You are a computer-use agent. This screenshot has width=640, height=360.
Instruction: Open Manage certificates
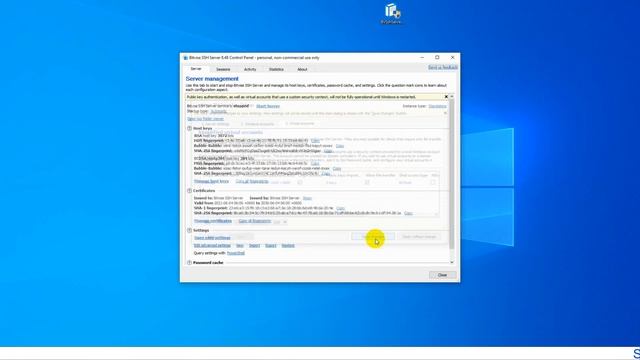[213, 221]
